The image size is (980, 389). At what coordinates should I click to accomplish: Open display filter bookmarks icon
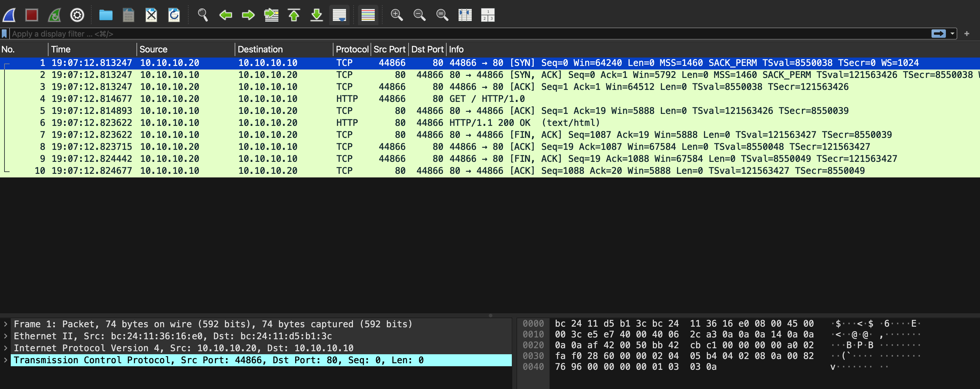click(4, 34)
